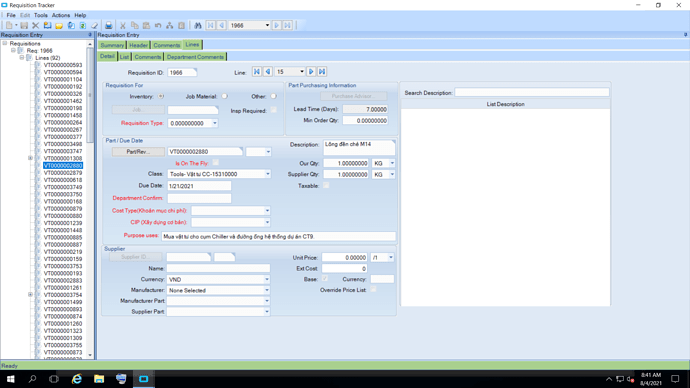Open the CIP dropdown
Screen dimensions: 690x388
(267, 222)
